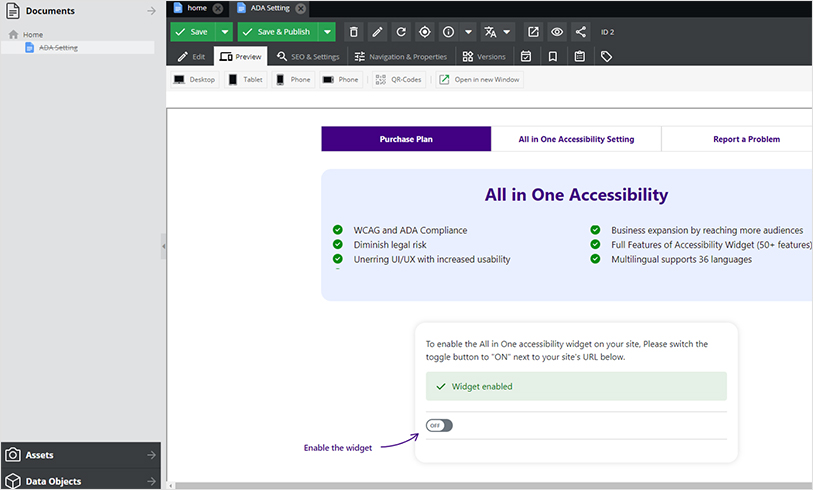Close the ADA Setting tab
The height and width of the screenshot is (490, 813).
pos(300,8)
